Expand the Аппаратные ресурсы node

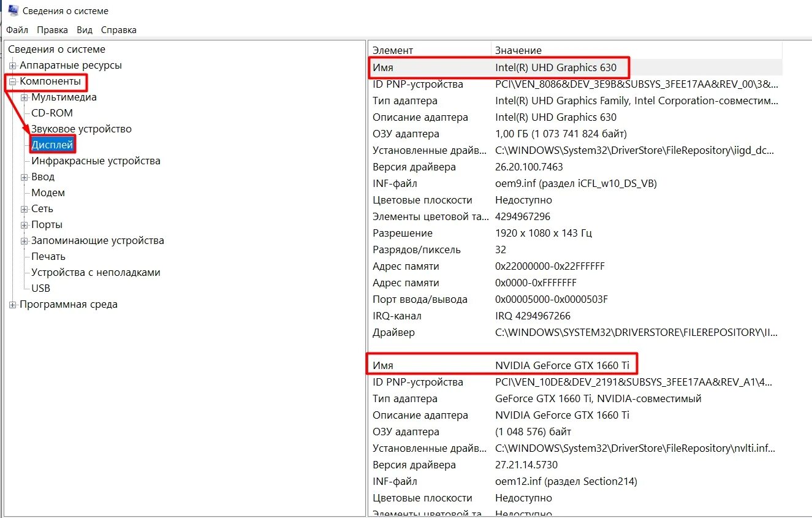[x=12, y=66]
